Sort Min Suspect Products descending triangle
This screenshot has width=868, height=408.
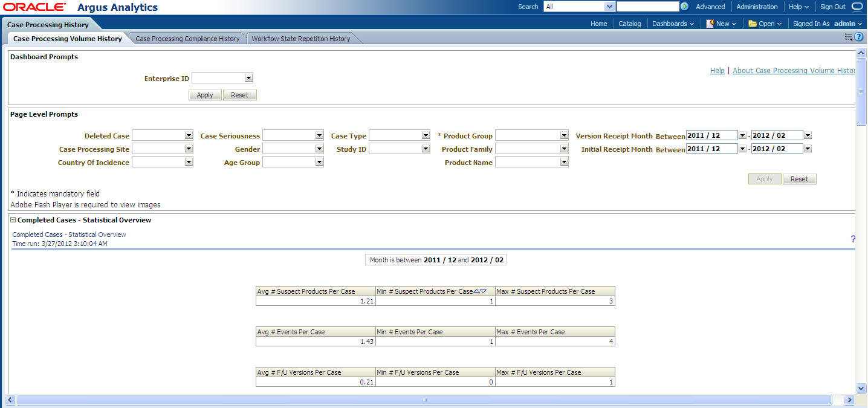(x=484, y=291)
